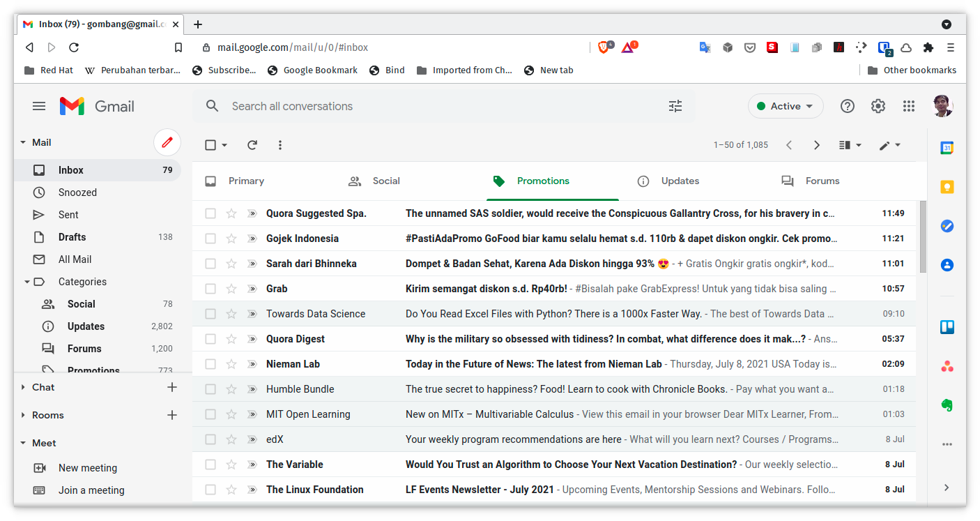Open Trello add-on in side panel

click(947, 327)
